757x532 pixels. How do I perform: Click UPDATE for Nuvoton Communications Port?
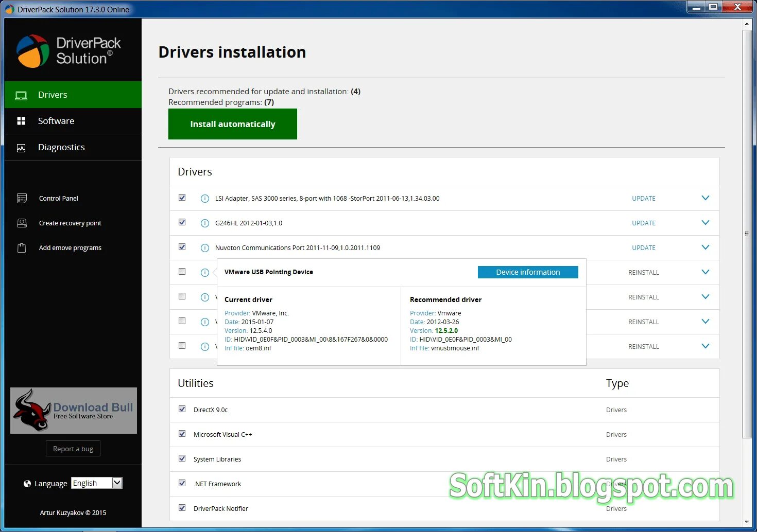644,248
